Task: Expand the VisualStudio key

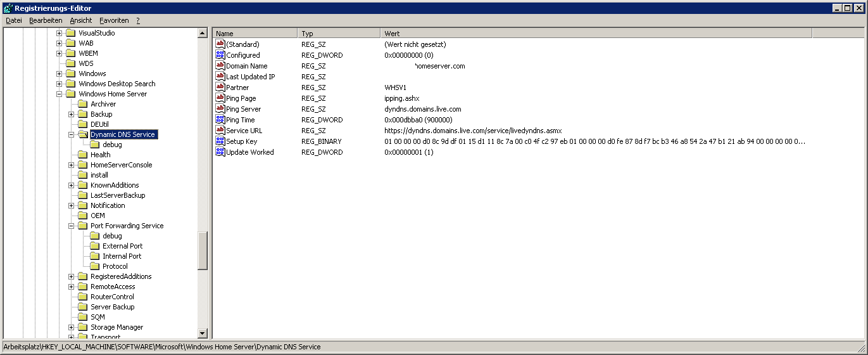Action: (x=60, y=33)
